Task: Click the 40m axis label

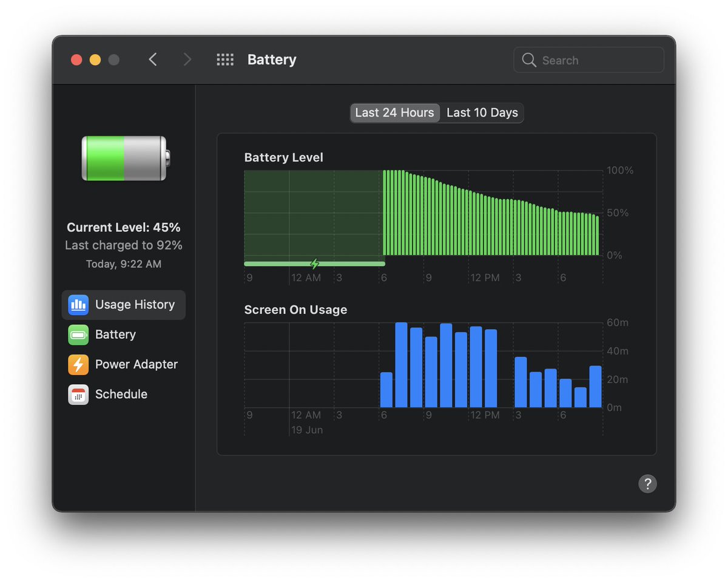Action: click(618, 351)
